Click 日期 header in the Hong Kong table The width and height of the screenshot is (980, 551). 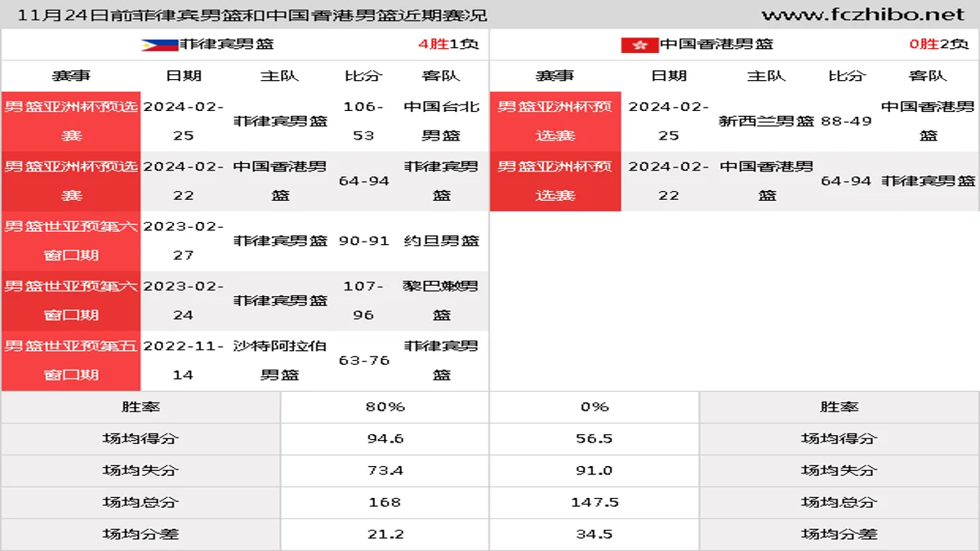[669, 76]
